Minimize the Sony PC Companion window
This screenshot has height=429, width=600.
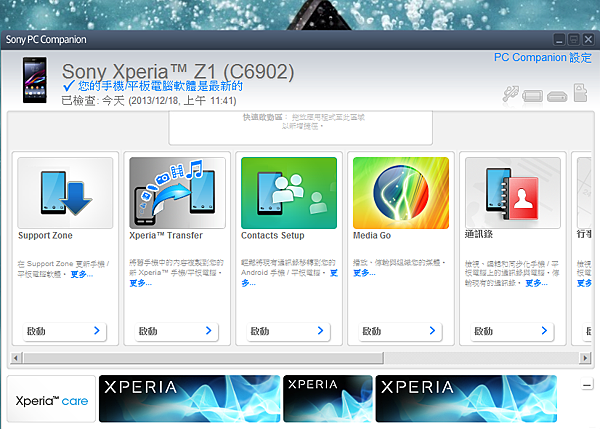(x=559, y=39)
